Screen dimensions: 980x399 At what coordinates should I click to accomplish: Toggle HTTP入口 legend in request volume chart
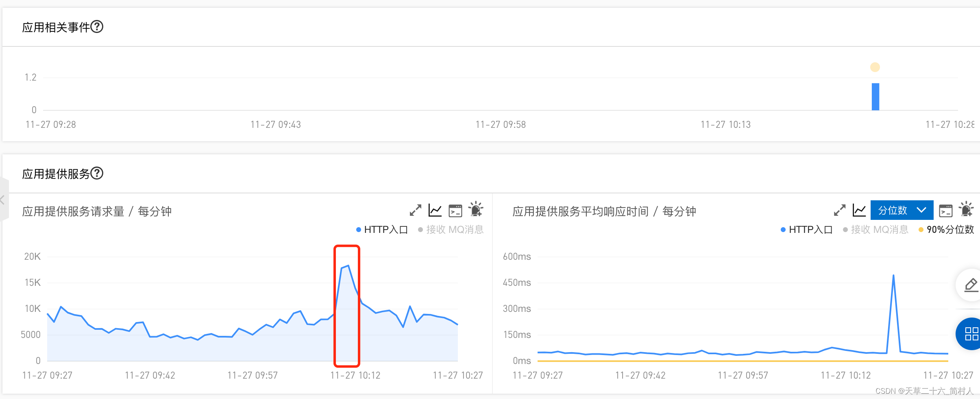click(382, 230)
